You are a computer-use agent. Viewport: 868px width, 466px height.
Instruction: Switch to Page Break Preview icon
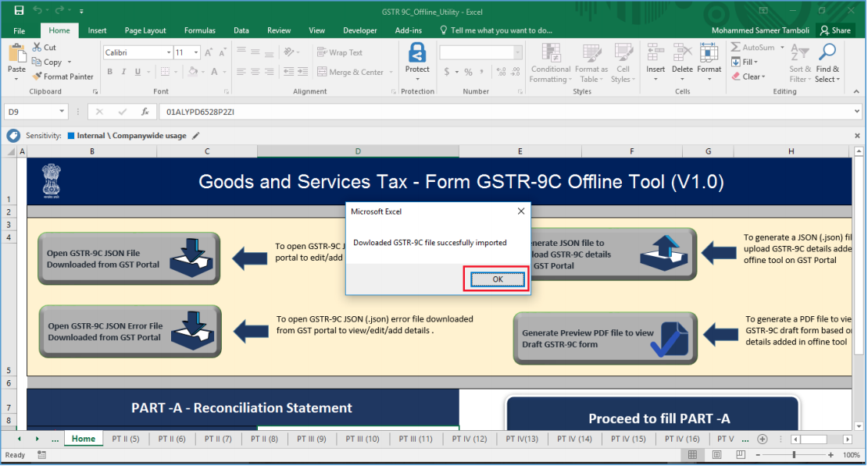[x=741, y=455]
